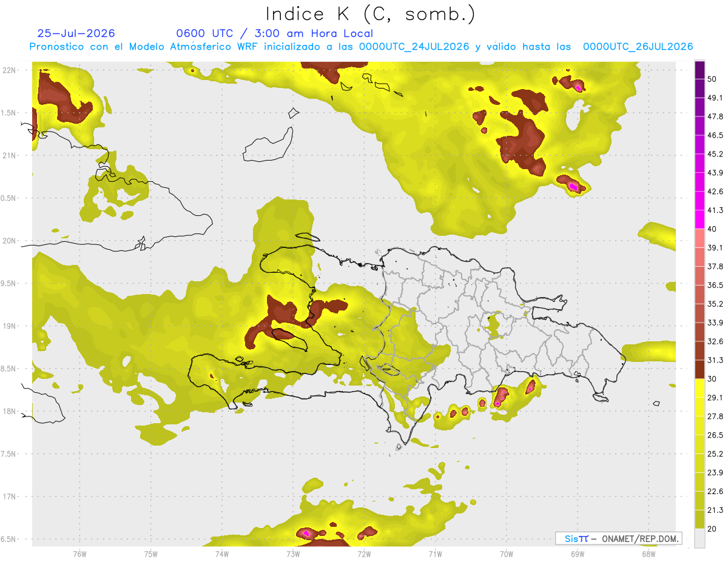Click the "19N" latitude label
728x562 pixels.
coord(9,326)
